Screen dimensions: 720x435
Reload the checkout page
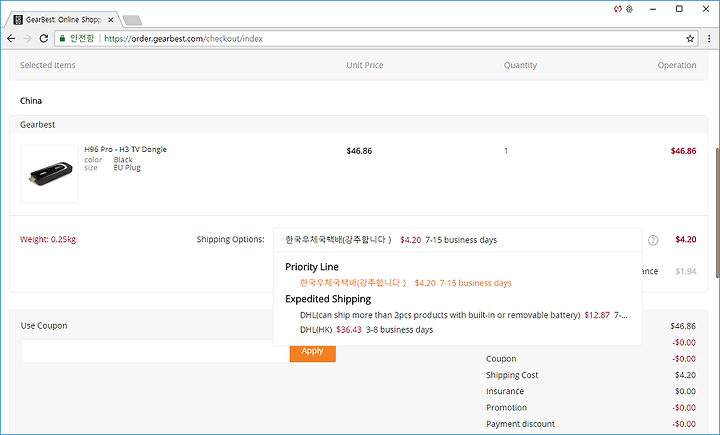point(44,39)
